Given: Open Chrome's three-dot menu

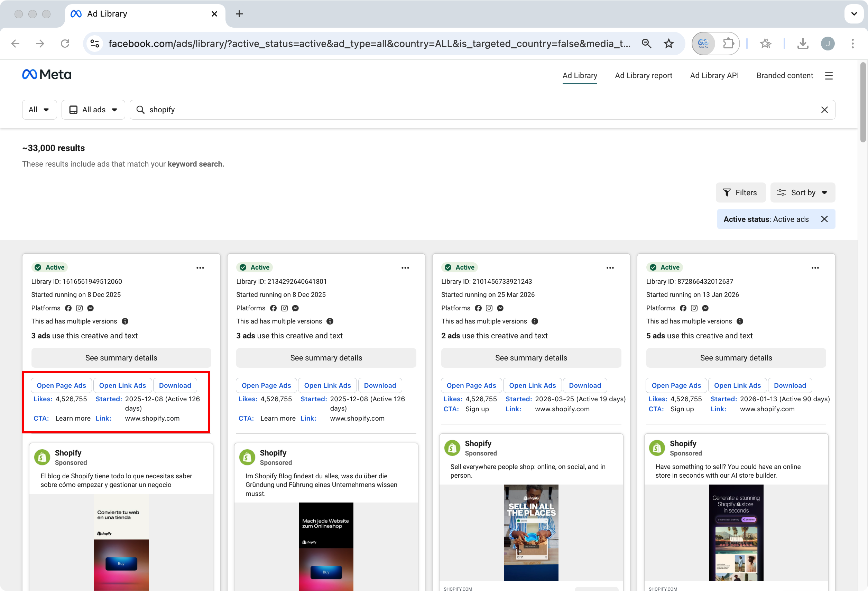Looking at the screenshot, I should click(853, 44).
